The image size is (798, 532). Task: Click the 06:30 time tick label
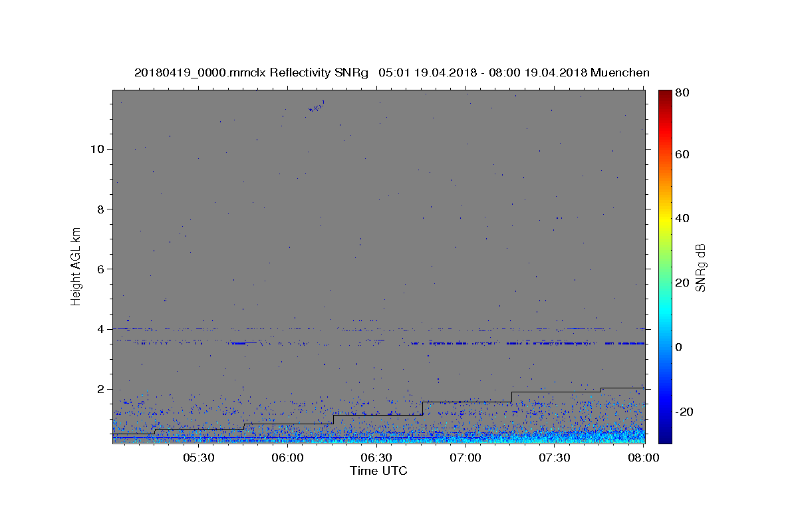376,458
